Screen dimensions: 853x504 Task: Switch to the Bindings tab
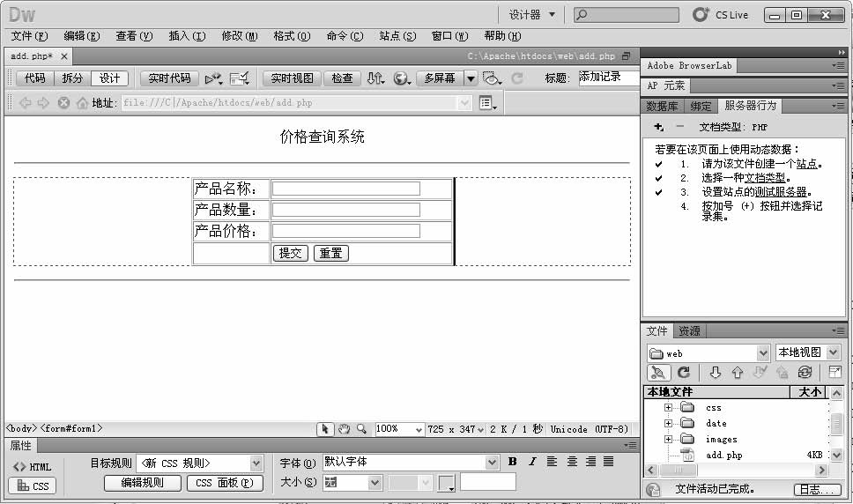701,107
